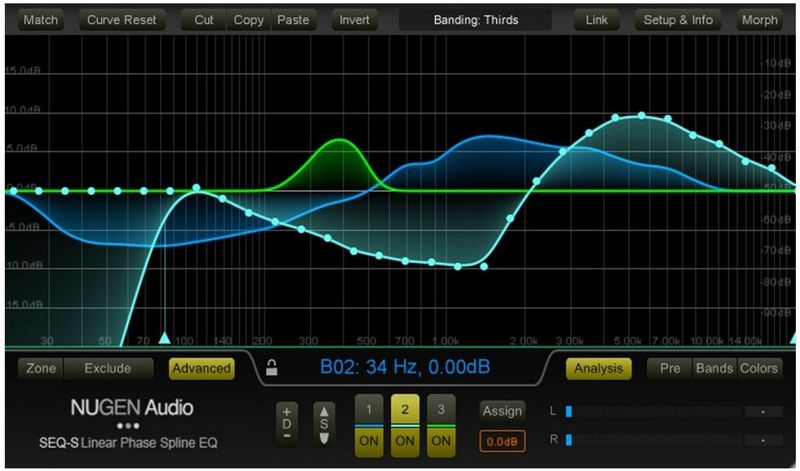Select EQ curve 2
800x471 pixels.
pyautogui.click(x=405, y=409)
